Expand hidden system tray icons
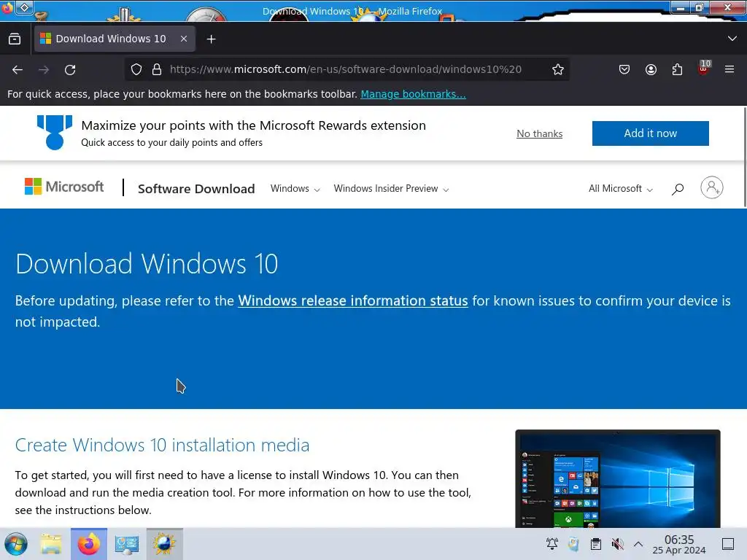The image size is (747, 560). coord(638,544)
